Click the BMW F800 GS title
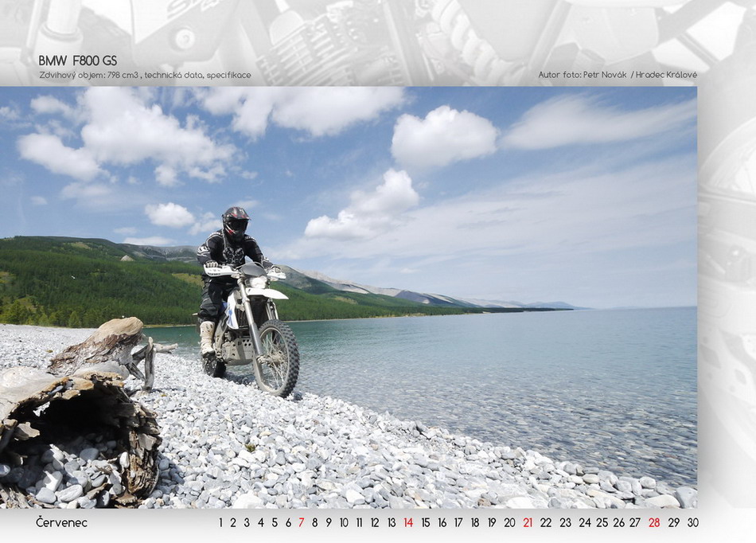Viewport: 756px width, 543px height. coord(78,61)
